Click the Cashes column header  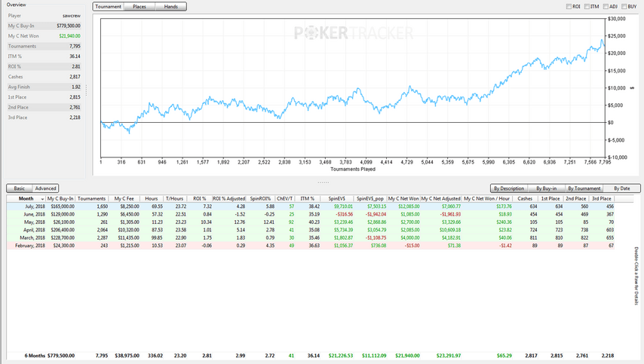tap(525, 199)
